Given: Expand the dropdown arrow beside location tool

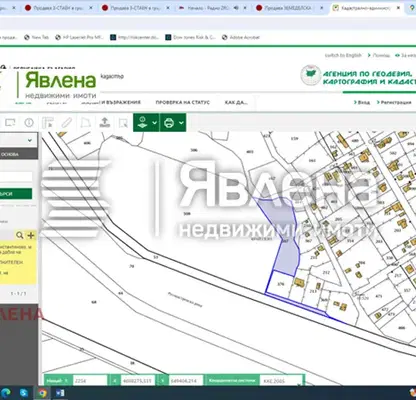Looking at the screenshot, I should pos(155,123).
